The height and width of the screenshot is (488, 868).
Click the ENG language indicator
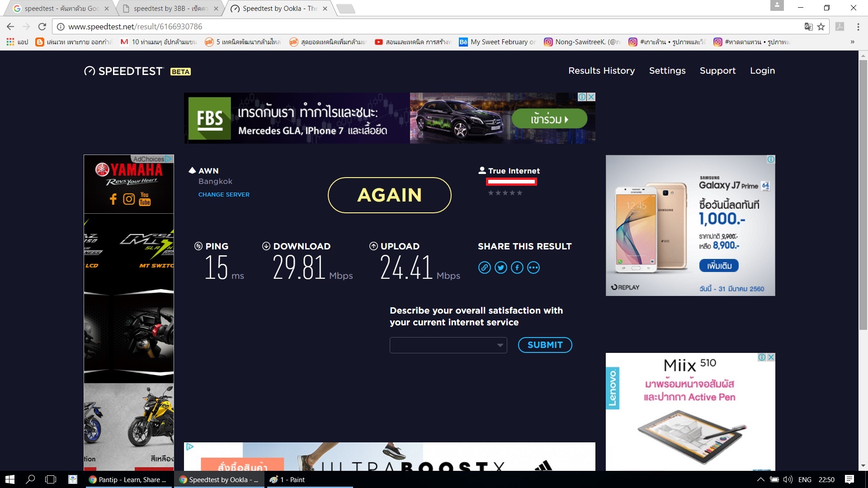[x=805, y=479]
